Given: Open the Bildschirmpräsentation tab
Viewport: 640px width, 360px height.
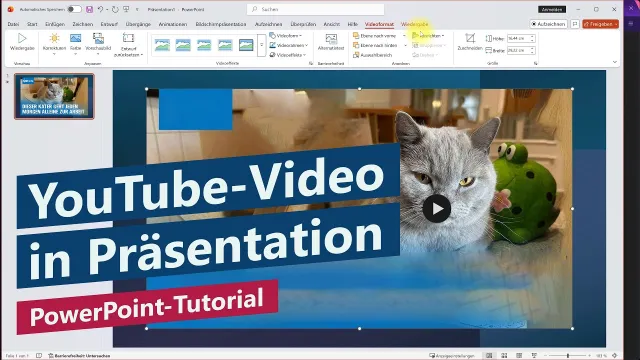Looking at the screenshot, I should click(x=221, y=24).
